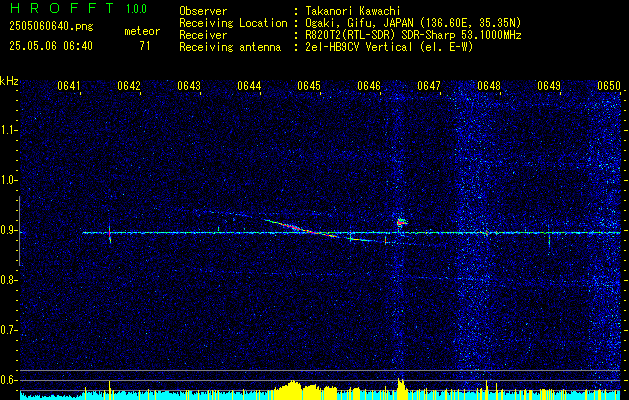Click the 0.6 kHz axis label
Viewport: 629px width, 400px height.
[x=7, y=380]
